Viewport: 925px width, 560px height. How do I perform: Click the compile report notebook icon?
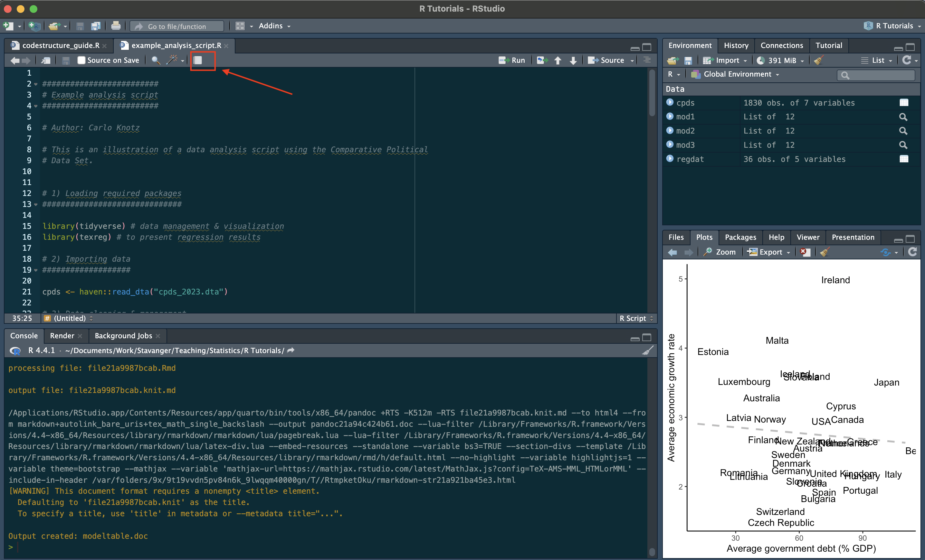pyautogui.click(x=198, y=60)
